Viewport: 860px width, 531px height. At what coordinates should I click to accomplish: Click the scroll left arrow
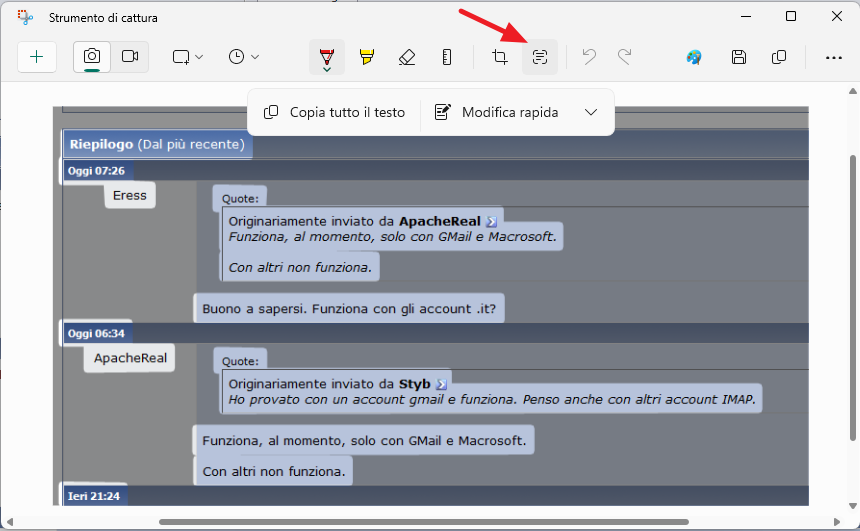(x=9, y=522)
